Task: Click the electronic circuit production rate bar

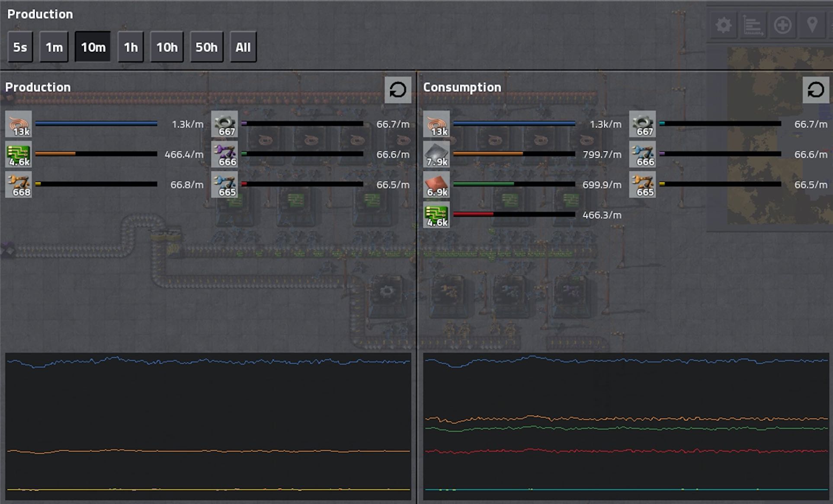Action: coord(96,154)
